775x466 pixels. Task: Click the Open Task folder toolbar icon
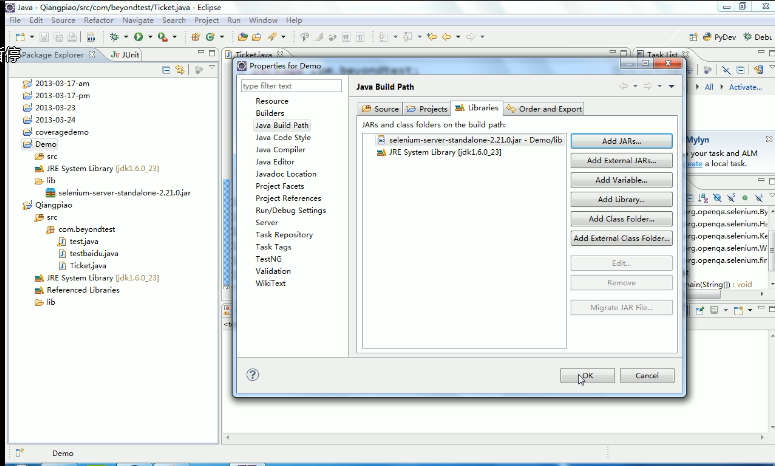(x=257, y=37)
